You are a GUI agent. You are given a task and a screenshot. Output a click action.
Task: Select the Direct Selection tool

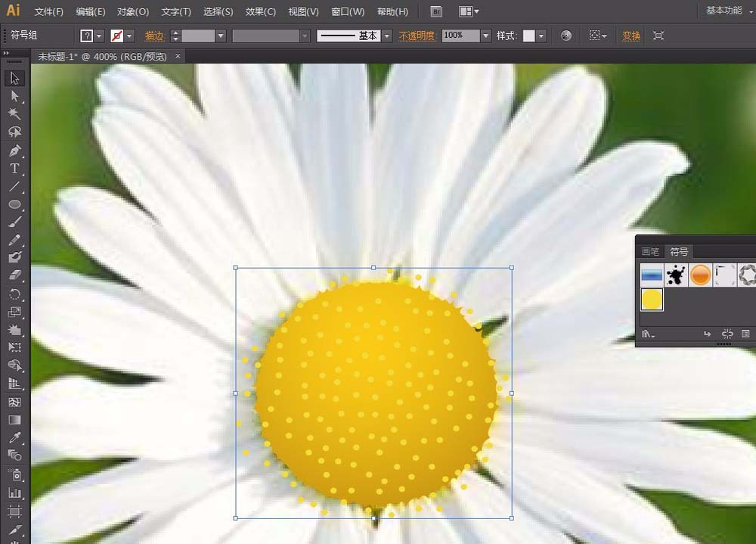pos(14,96)
